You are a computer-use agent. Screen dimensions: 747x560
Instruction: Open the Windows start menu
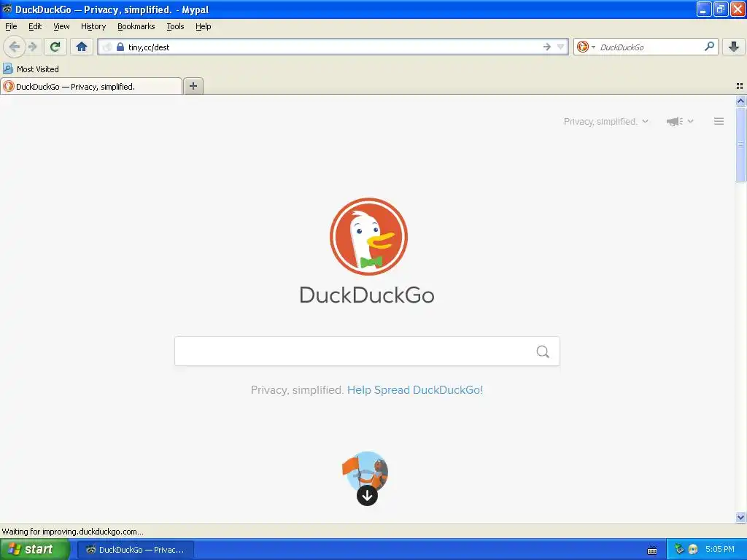[35, 549]
